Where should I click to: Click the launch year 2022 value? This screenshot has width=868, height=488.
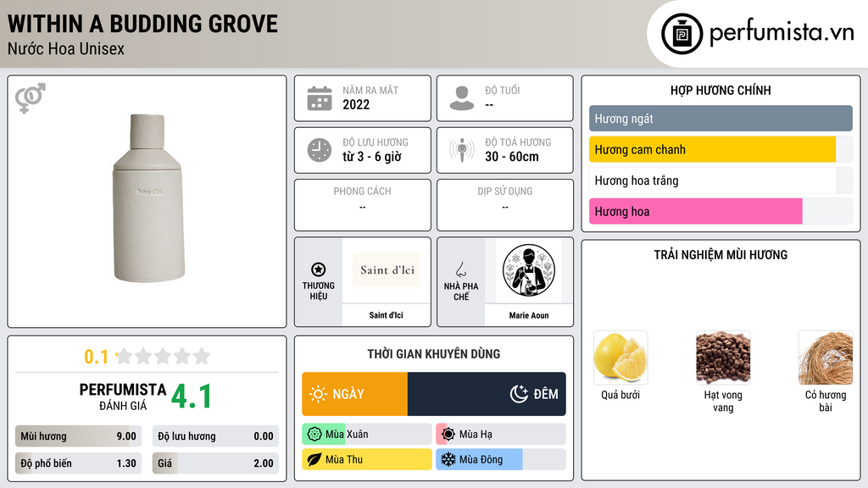click(x=356, y=104)
